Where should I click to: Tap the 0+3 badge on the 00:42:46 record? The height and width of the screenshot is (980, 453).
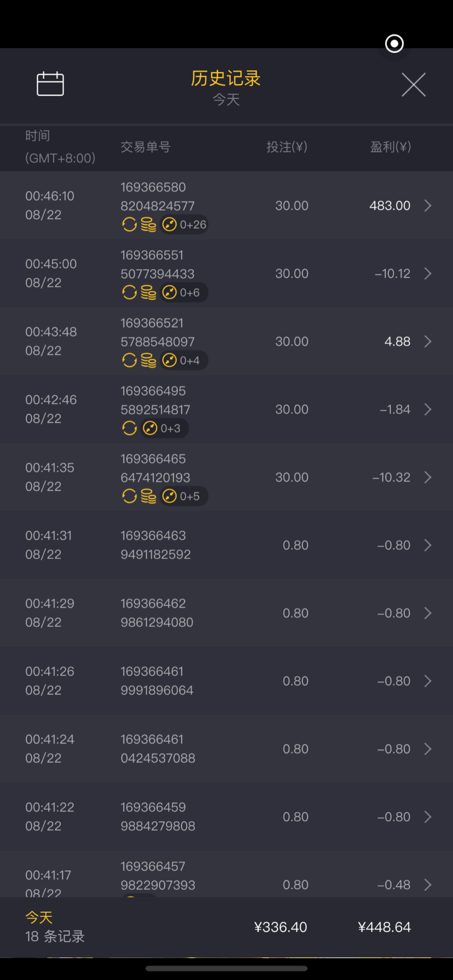pos(165,428)
